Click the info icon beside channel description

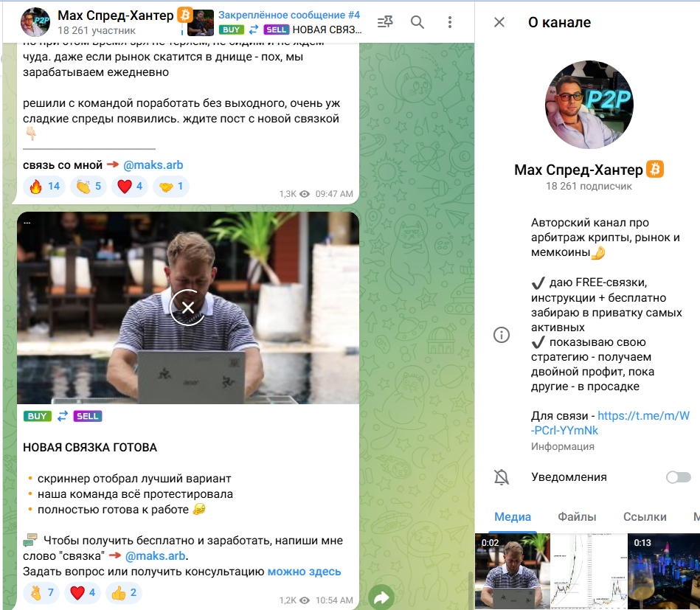point(502,335)
